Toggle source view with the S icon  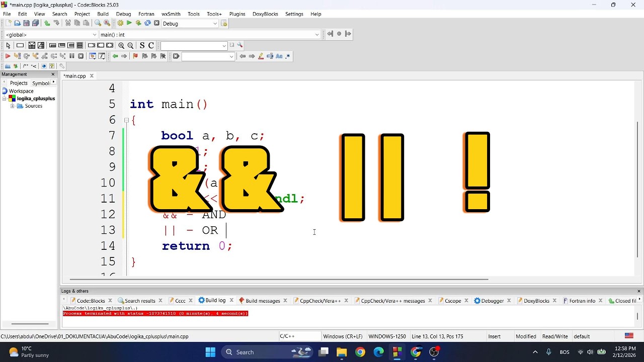pos(142,45)
